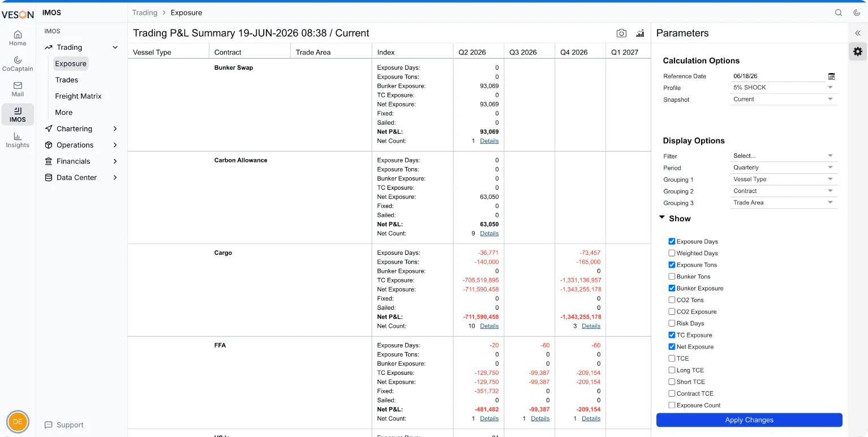Enable the Weighted Days checkbox
The height and width of the screenshot is (437, 868).
click(672, 253)
